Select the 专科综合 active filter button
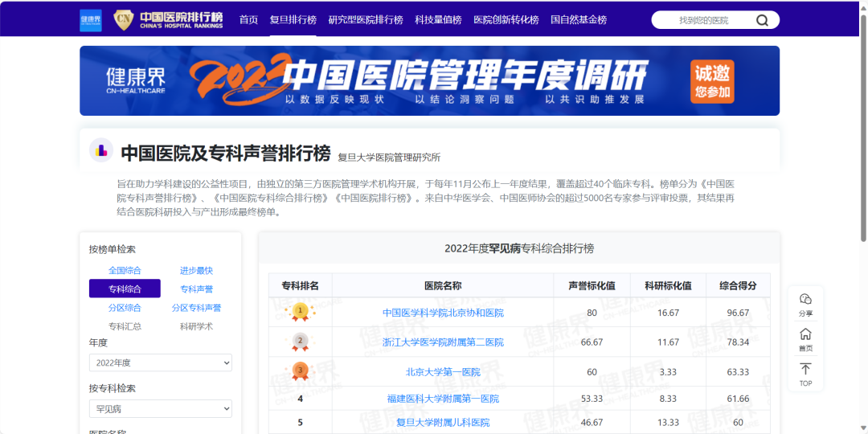The width and height of the screenshot is (868, 434). click(125, 289)
